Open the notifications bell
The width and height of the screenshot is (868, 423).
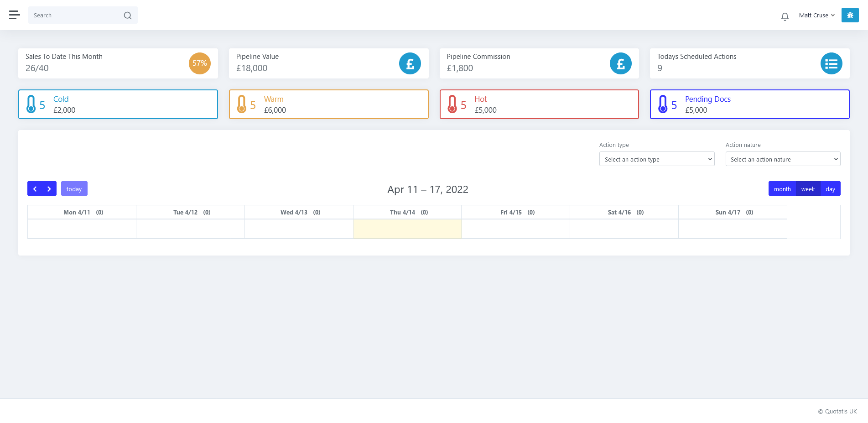(x=785, y=17)
